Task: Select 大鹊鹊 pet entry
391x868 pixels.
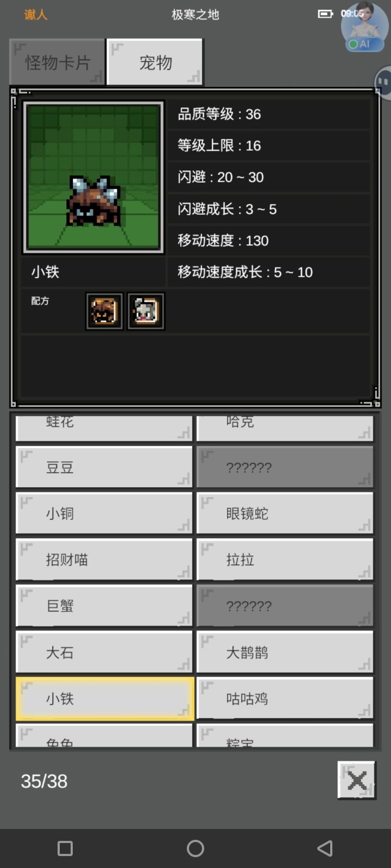Action: coord(285,652)
